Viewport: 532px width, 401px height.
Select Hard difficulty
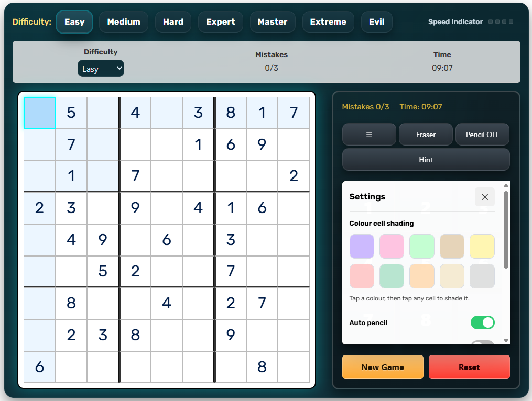[x=173, y=21]
